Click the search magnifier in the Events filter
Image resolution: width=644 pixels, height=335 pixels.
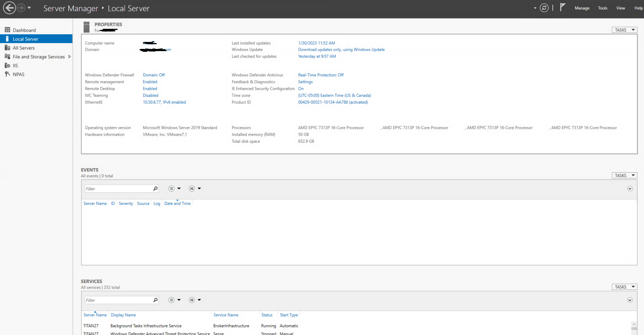pyautogui.click(x=155, y=189)
